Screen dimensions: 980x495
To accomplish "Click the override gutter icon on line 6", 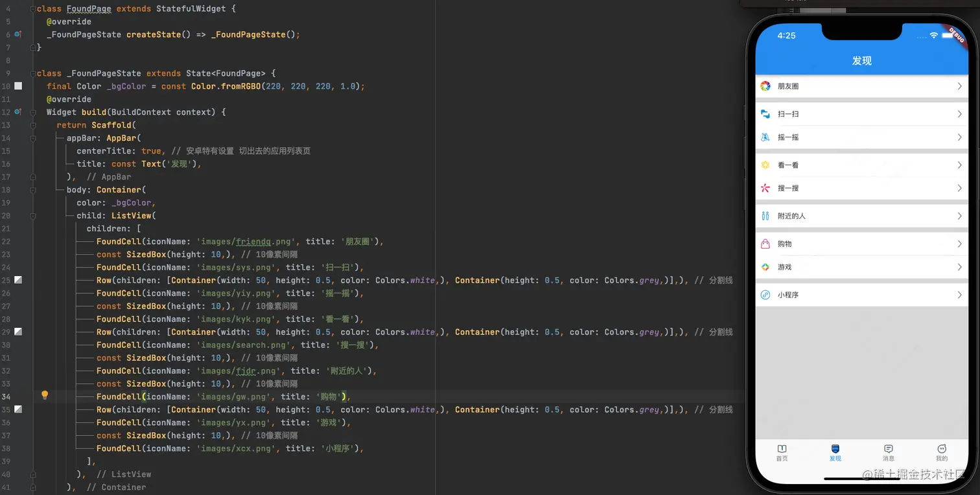I will click(x=17, y=34).
